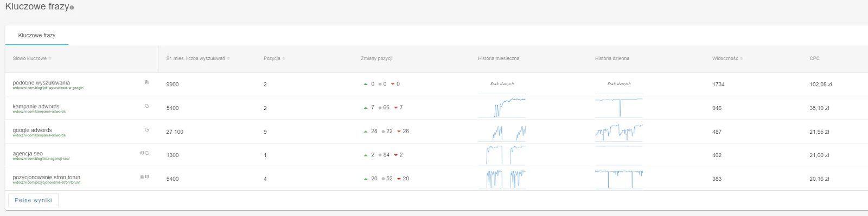Image resolution: width=868 pixels, height=216 pixels.
Task: Click the info icon beside Kluczowe frazy heading
Action: 72,8
